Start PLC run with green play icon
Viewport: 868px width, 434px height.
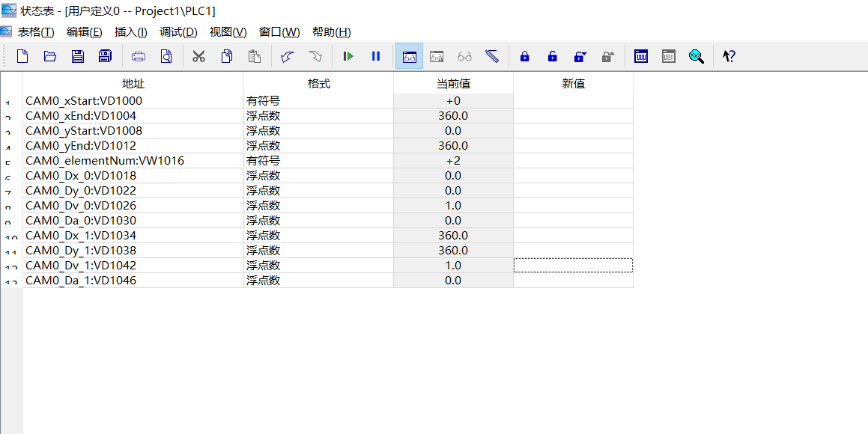point(348,56)
